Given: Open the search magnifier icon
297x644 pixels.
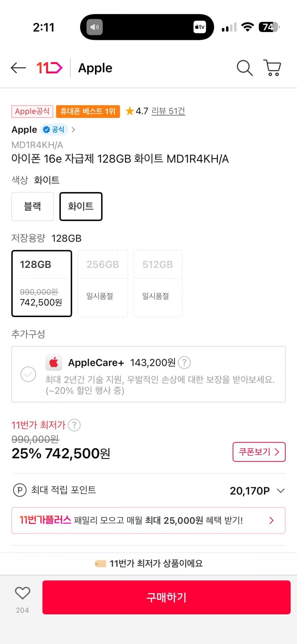Looking at the screenshot, I should [x=245, y=68].
